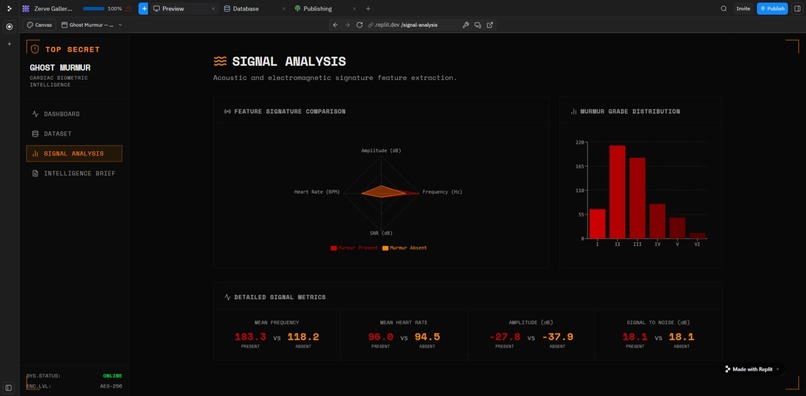Open the Ghost Murmur page dropdown
806x396 pixels.
[x=91, y=25]
